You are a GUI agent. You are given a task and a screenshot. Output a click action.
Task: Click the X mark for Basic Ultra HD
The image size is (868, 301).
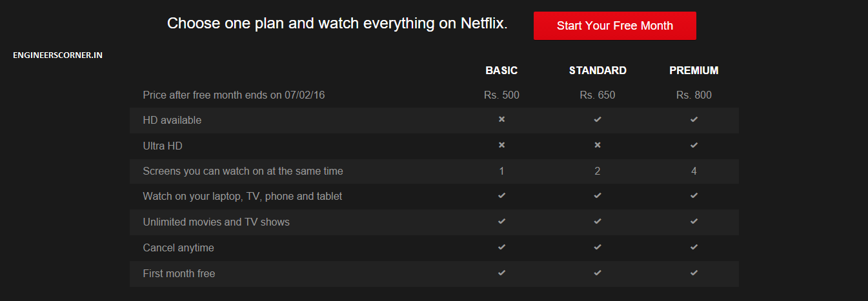click(x=501, y=145)
